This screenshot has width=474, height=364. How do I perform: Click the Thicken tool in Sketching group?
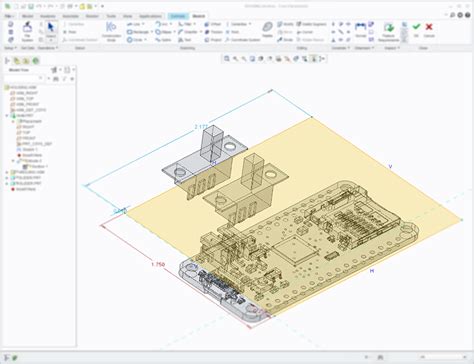tap(213, 32)
